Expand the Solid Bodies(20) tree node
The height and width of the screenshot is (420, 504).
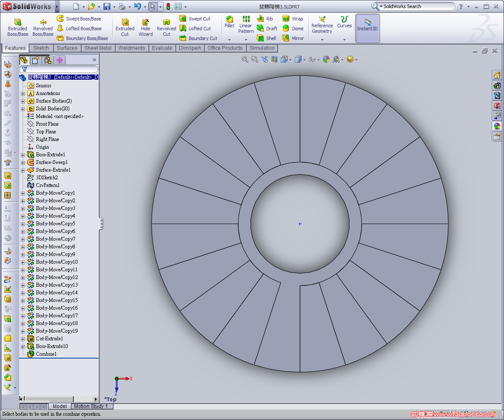[22, 109]
